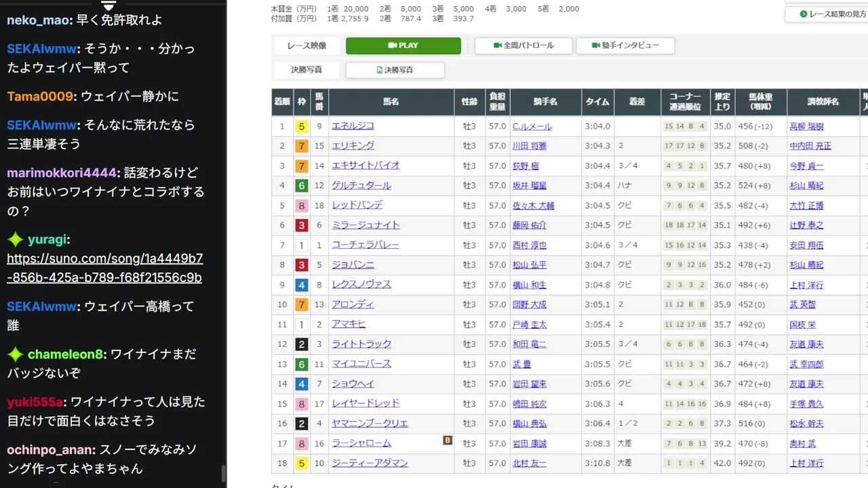Open trainer 中内田 充正's profile
Image resolution: width=868 pixels, height=488 pixels.
(x=811, y=146)
